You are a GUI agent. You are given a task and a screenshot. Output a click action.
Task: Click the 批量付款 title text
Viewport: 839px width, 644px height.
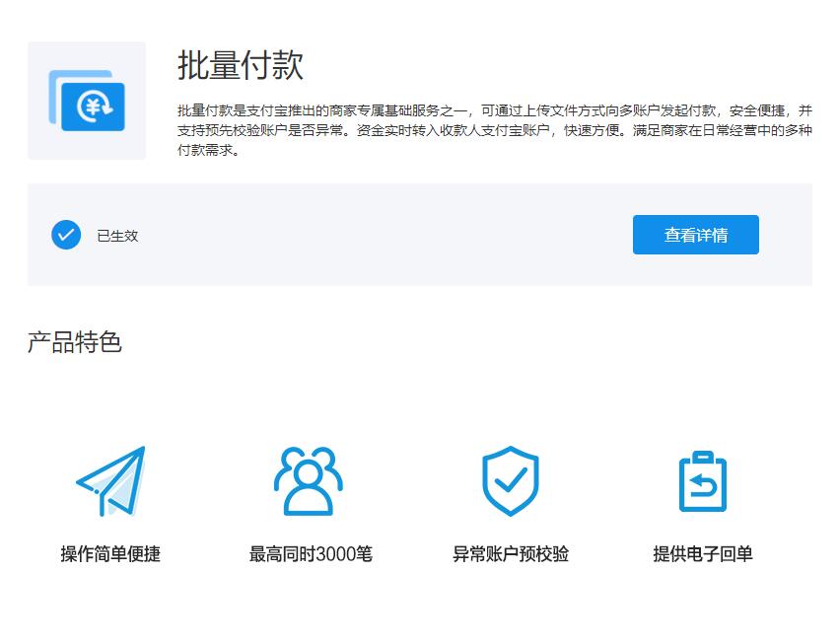241,65
